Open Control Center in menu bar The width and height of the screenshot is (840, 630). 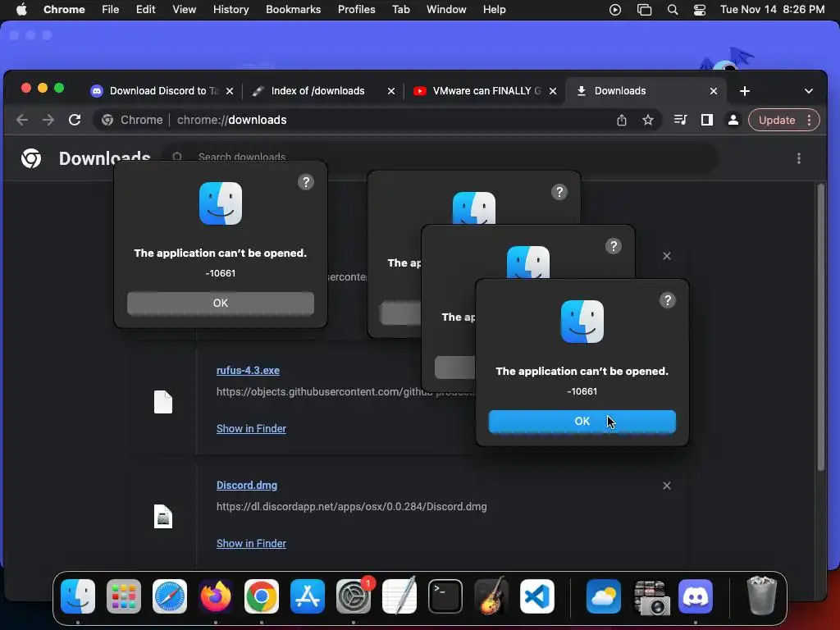[x=699, y=10]
